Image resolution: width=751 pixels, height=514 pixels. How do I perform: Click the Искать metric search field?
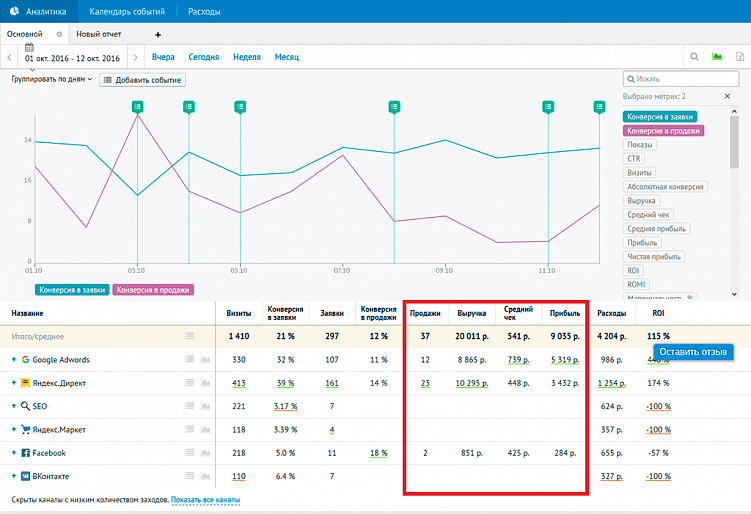[682, 78]
